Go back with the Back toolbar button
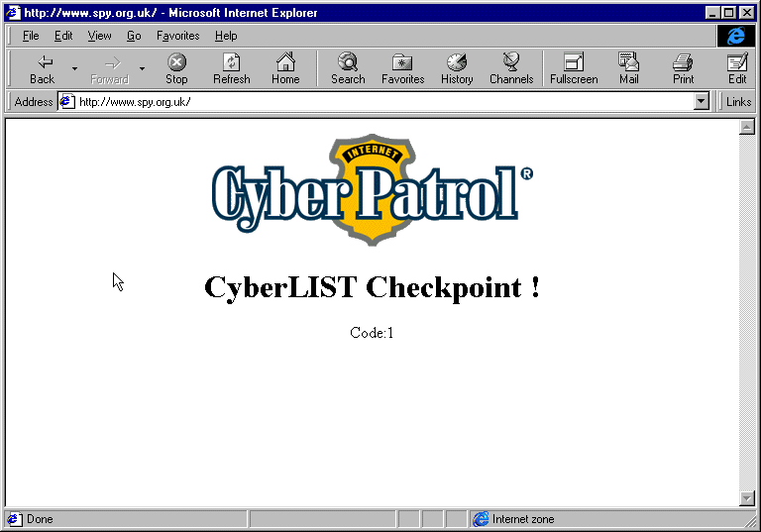Screen dimensions: 761x532 tap(43, 68)
